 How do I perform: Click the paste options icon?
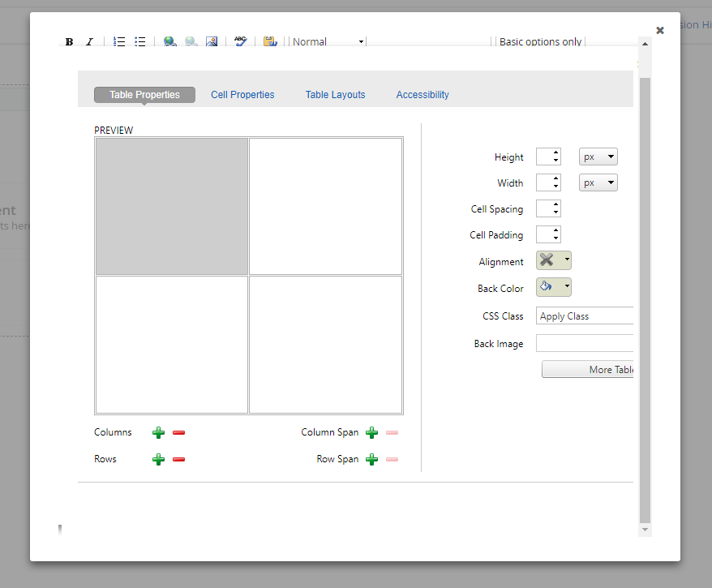[270, 42]
